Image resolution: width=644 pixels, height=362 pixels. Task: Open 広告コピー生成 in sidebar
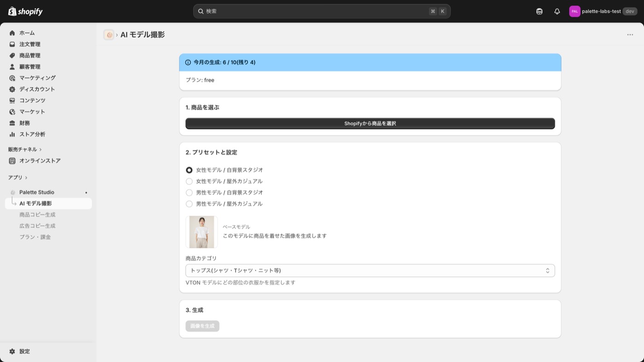click(37, 226)
